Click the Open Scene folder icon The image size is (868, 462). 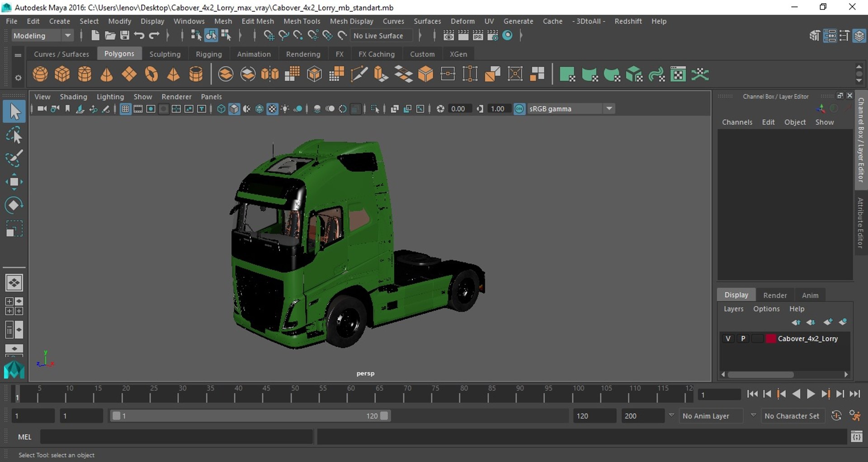tap(110, 35)
